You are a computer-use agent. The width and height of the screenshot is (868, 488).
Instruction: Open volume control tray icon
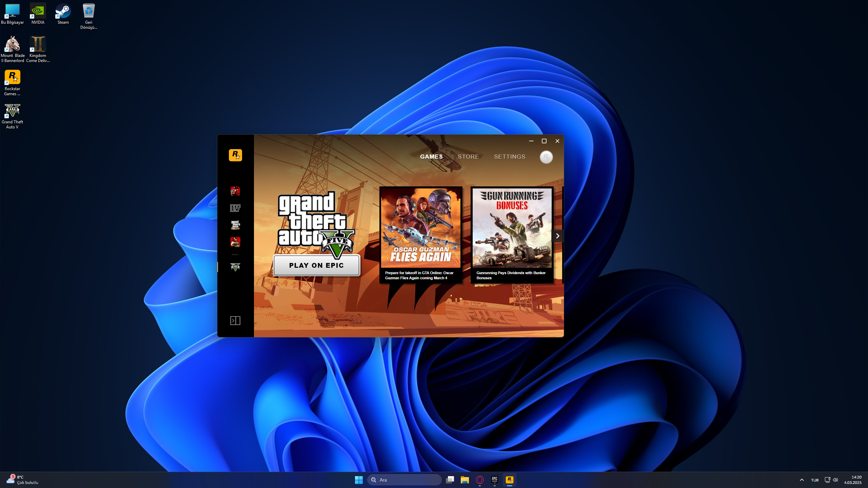tap(835, 480)
